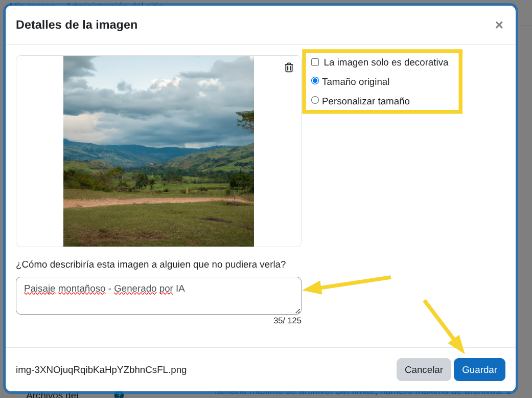Image resolution: width=532 pixels, height=398 pixels.
Task: Select the 'Tamaño original' option
Action: (315, 81)
